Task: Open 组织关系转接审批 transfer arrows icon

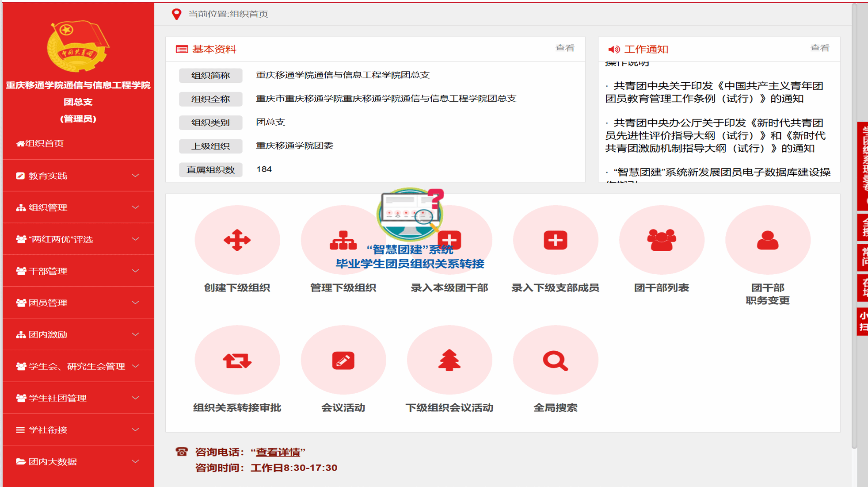Action: tap(237, 360)
